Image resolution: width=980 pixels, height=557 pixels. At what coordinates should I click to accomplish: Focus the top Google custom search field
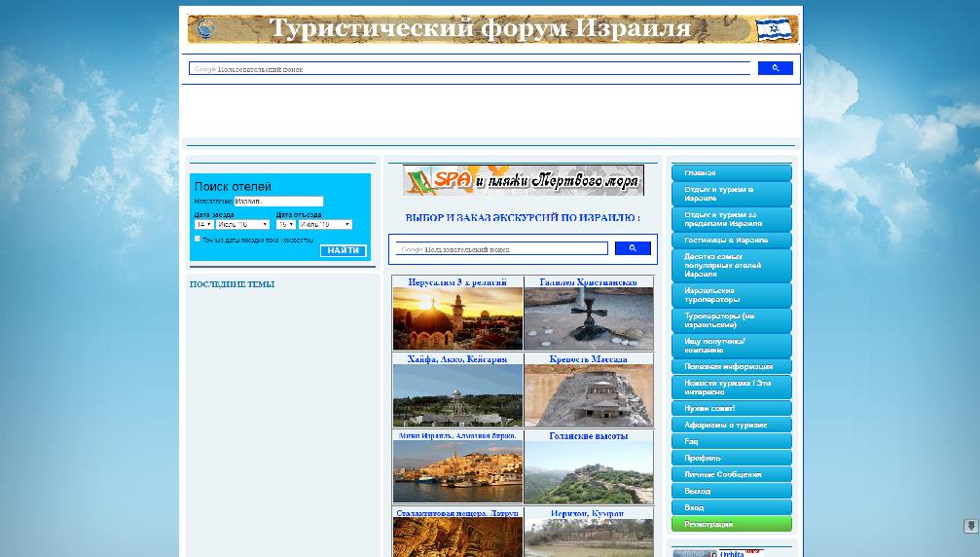[469, 69]
